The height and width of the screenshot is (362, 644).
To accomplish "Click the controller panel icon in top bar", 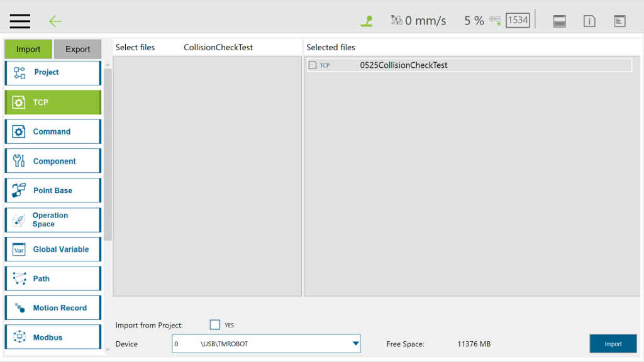I will click(x=559, y=21).
